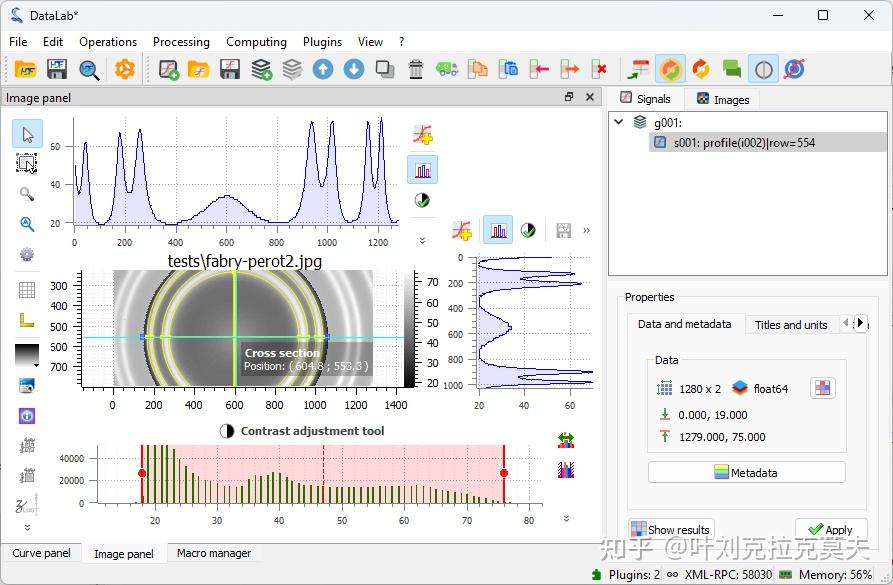Toggle Z-axis log scale
893x585 pixels.
tap(27, 505)
